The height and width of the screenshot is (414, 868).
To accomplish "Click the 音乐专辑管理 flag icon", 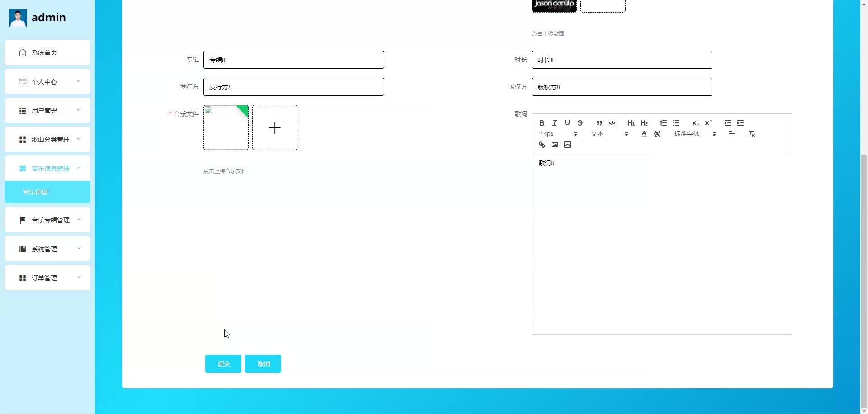I will [x=23, y=220].
